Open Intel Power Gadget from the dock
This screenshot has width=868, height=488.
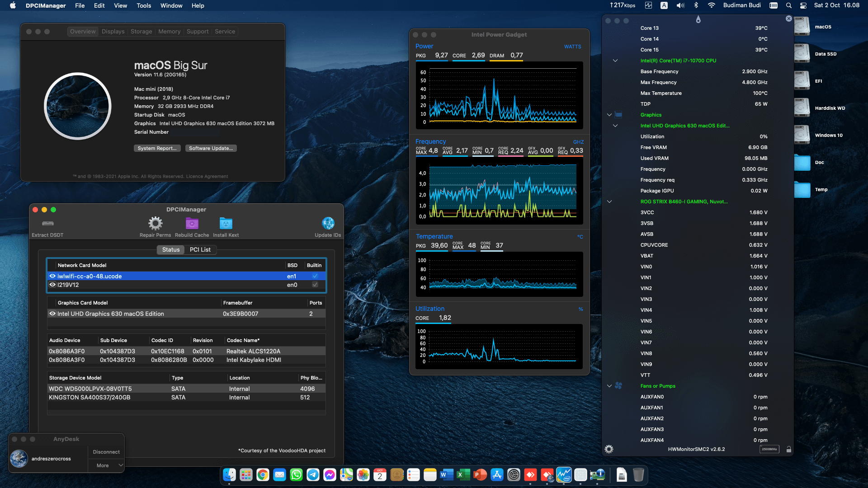coord(564,475)
